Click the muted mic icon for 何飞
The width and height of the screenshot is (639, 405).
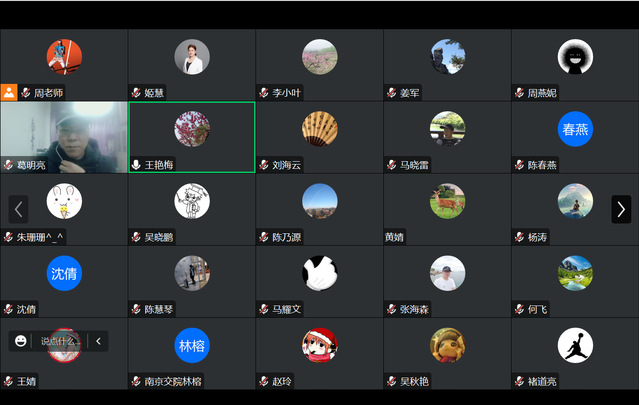(x=520, y=310)
